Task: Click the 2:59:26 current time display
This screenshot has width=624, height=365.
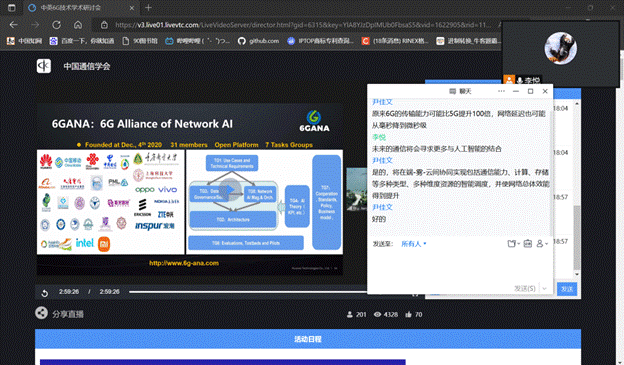Action: pyautogui.click(x=69, y=292)
